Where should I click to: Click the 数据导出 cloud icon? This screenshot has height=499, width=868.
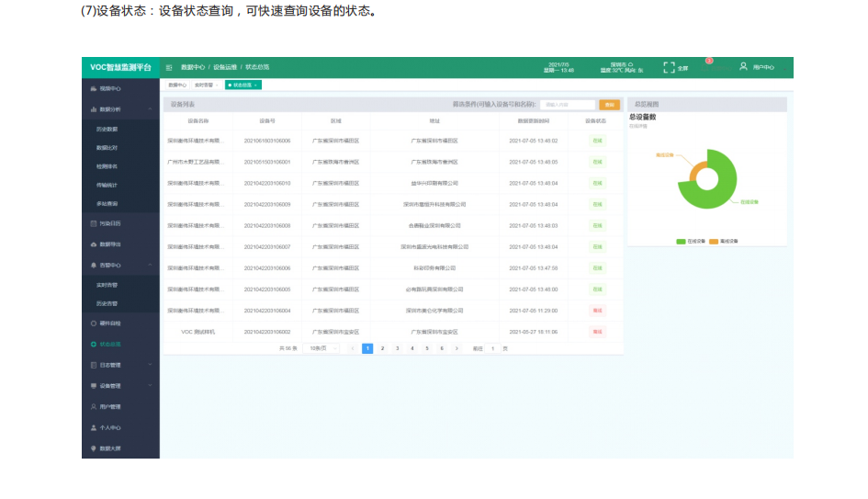pyautogui.click(x=93, y=244)
